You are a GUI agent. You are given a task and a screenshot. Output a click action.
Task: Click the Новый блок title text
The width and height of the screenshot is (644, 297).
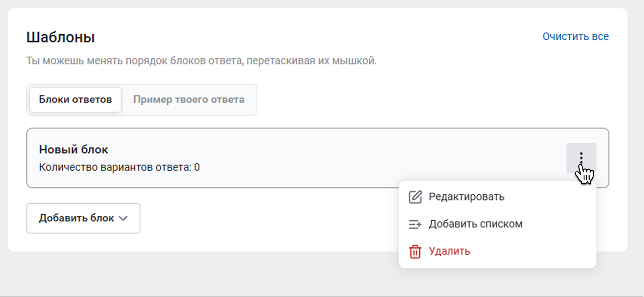coord(74,150)
